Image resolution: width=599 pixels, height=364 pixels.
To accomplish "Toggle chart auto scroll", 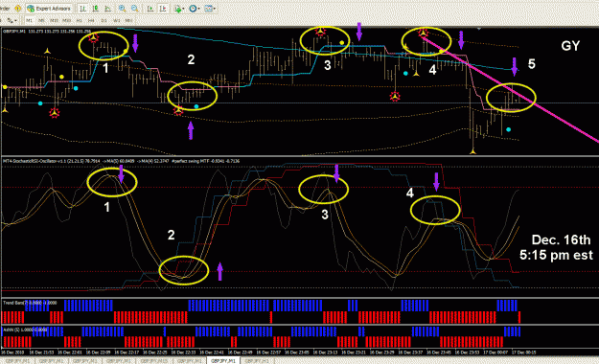I will (x=150, y=9).
